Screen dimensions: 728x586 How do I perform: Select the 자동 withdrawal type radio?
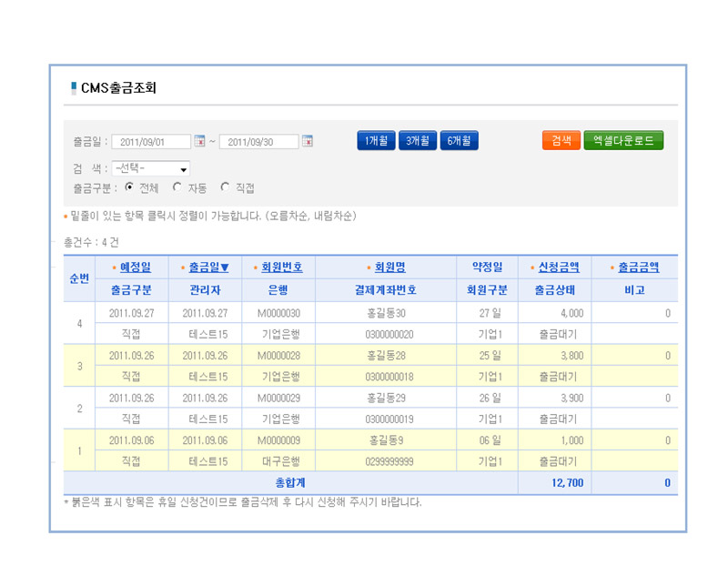point(177,187)
